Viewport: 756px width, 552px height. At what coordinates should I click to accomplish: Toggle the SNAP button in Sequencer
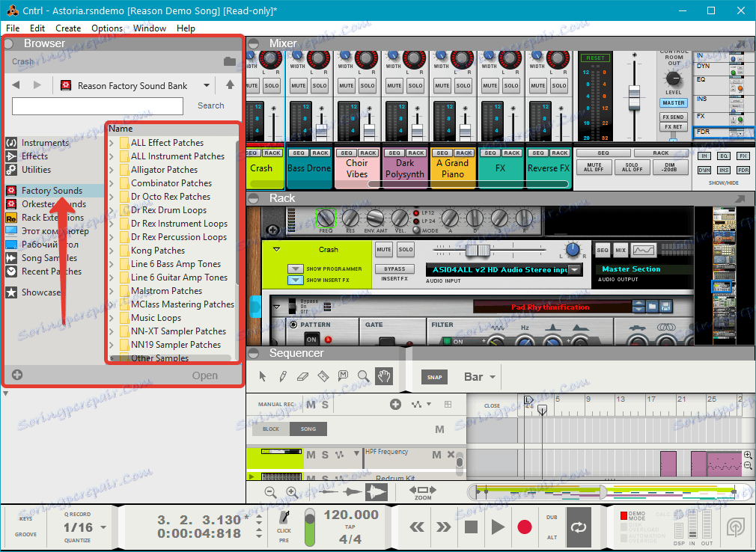(x=435, y=378)
